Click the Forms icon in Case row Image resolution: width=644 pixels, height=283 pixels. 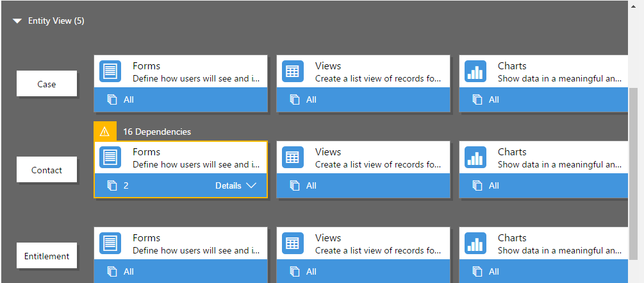tap(110, 71)
